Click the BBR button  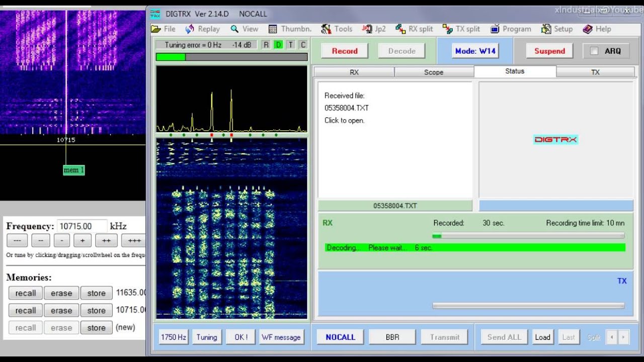click(x=392, y=337)
